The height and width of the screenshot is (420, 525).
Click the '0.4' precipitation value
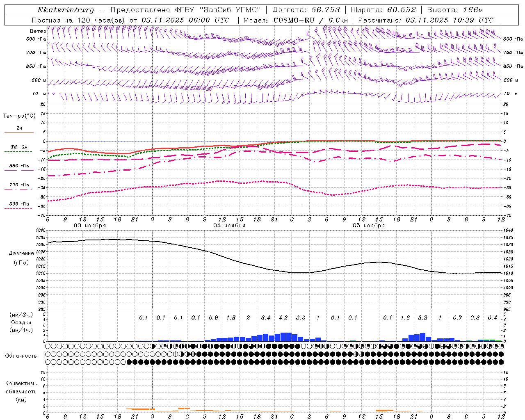click(x=492, y=317)
